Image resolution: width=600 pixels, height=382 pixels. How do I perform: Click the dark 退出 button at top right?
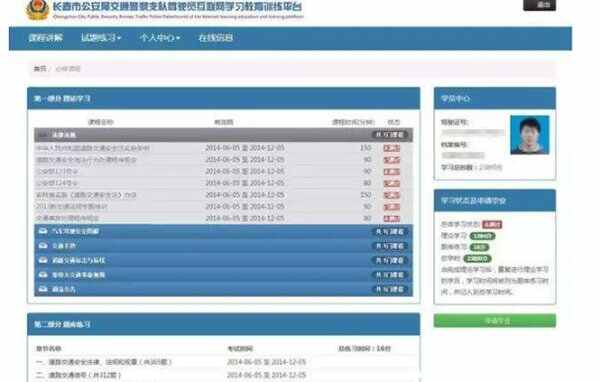pyautogui.click(x=540, y=5)
